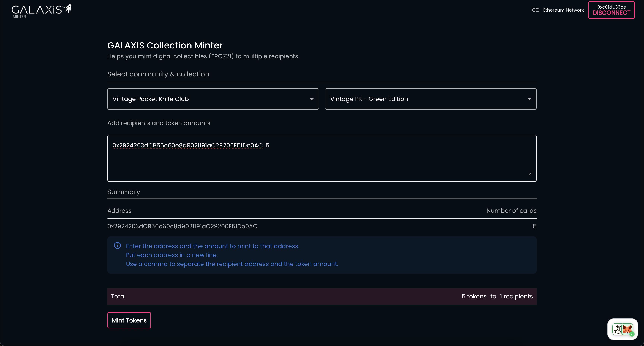Click the community dropdown arrow

[312, 99]
